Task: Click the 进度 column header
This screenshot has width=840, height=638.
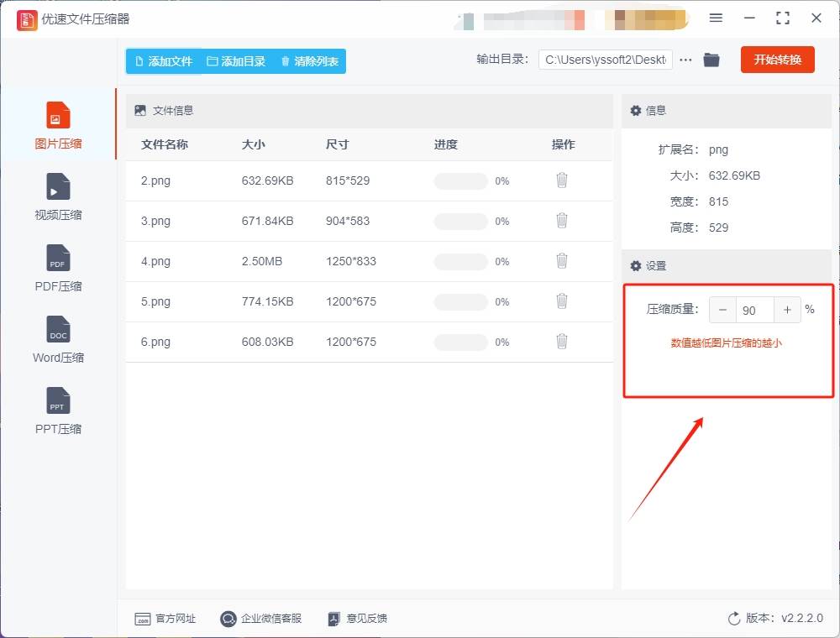Action: pos(446,144)
